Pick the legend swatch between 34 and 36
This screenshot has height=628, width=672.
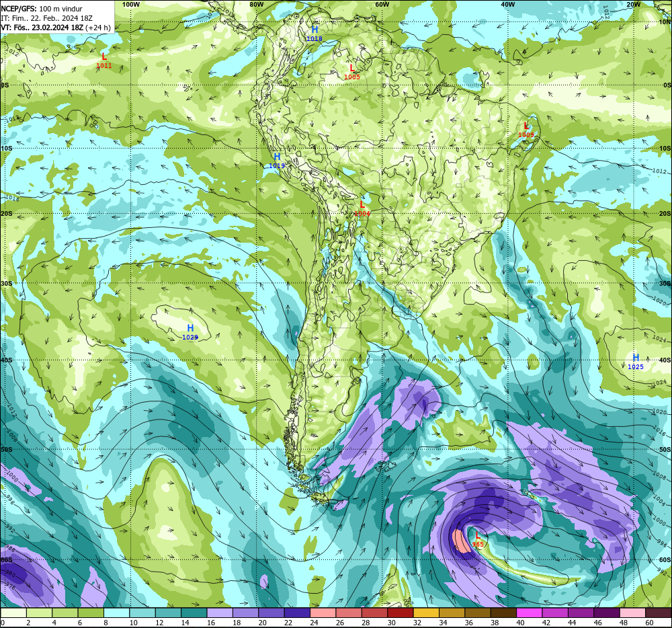452,613
